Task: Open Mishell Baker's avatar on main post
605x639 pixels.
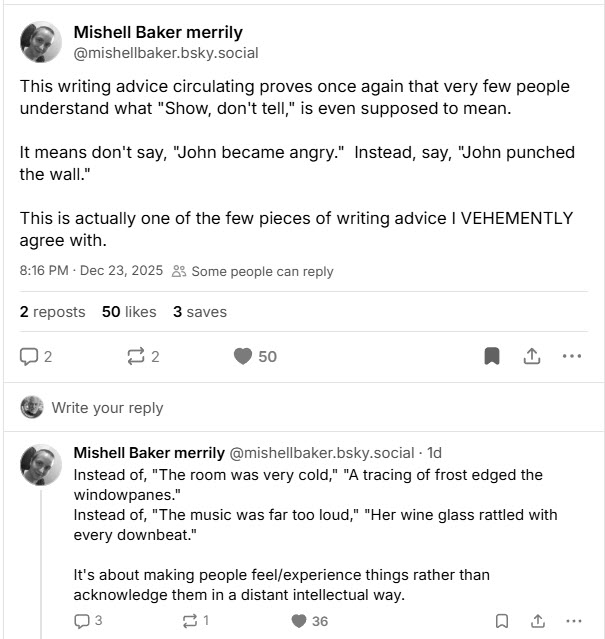Action: point(41,41)
